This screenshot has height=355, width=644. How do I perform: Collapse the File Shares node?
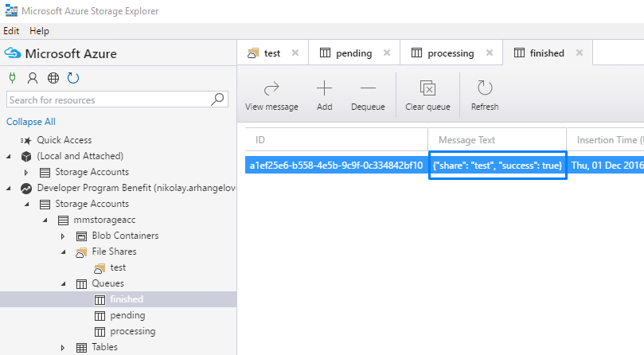pyautogui.click(x=63, y=252)
